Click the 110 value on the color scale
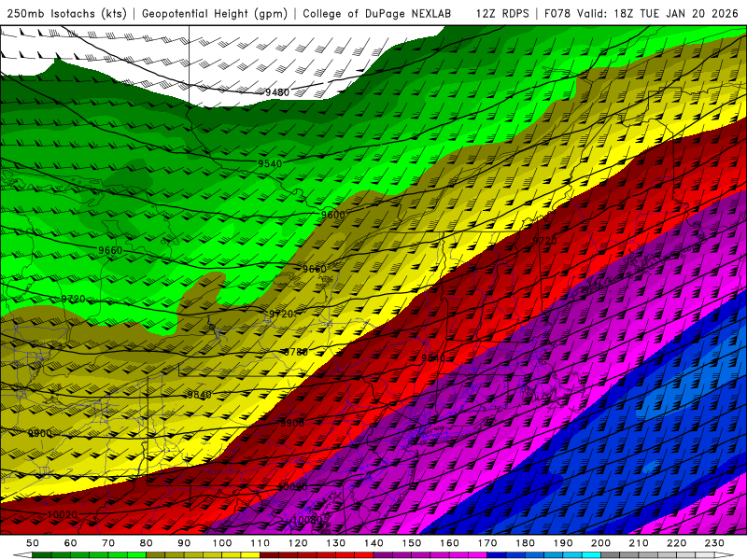This screenshot has height=560, width=747. point(261,543)
